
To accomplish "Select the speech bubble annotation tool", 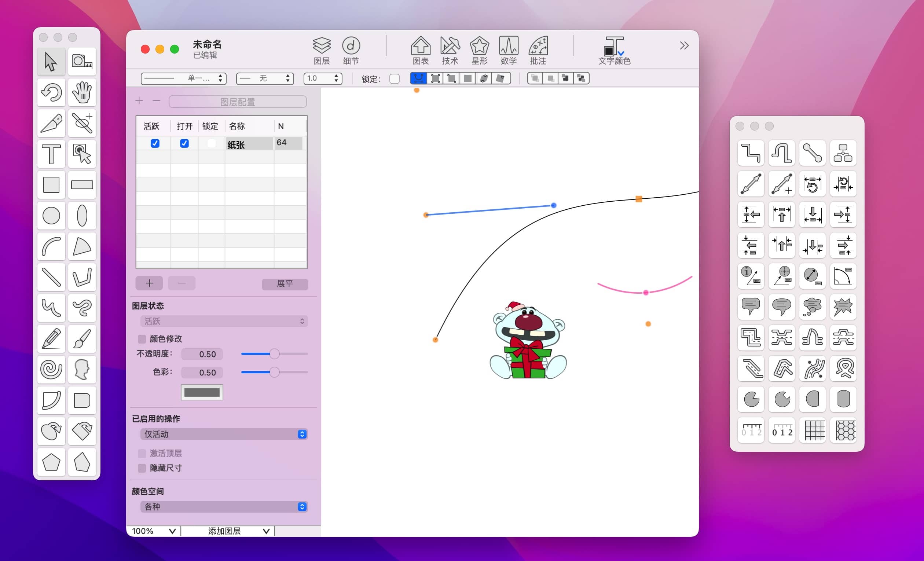I will click(x=751, y=307).
